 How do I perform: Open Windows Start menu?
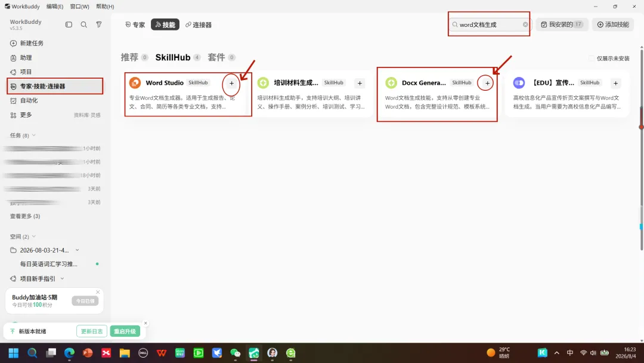(14, 353)
